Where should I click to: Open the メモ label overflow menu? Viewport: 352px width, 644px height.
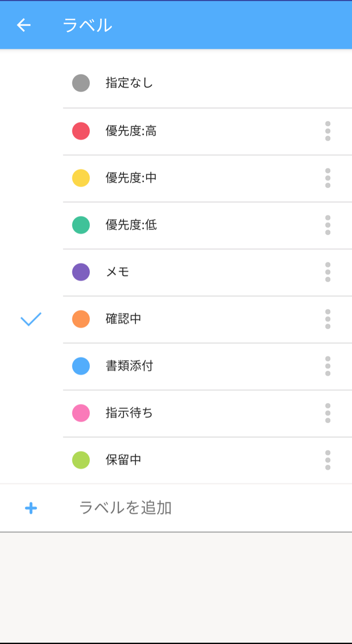[328, 272]
